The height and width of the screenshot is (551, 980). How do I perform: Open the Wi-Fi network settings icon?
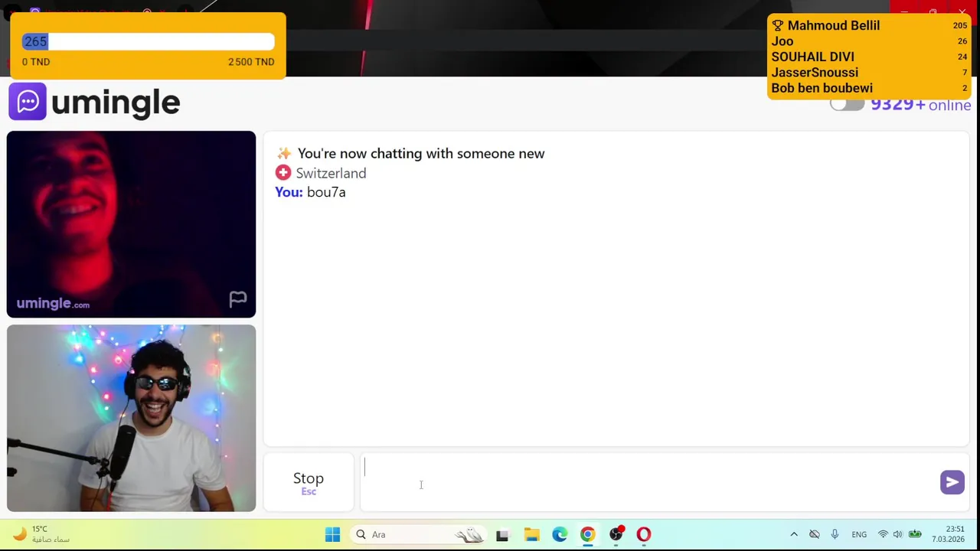point(883,534)
